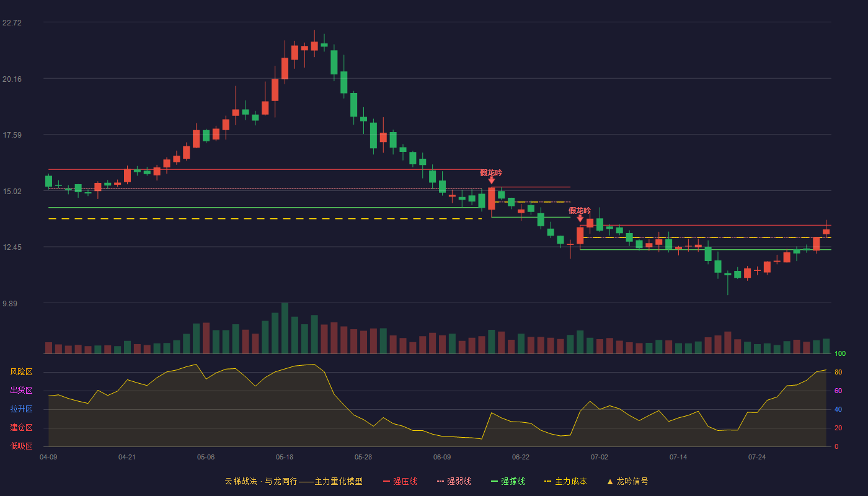This screenshot has height=496, width=868.
Task: Click the 拉升区 zone label
Action: pos(21,409)
